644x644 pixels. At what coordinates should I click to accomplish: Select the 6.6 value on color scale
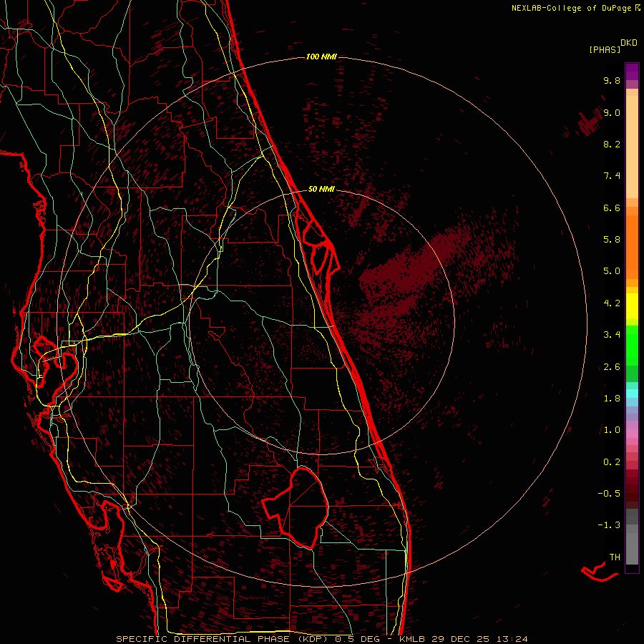pos(612,208)
